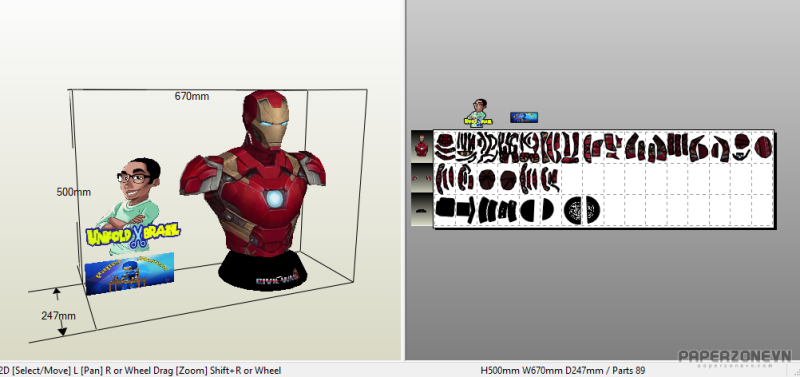This screenshot has width=800, height=377.
Task: Click the small cartoon man icon above pattern sheets
Action: click(x=479, y=112)
